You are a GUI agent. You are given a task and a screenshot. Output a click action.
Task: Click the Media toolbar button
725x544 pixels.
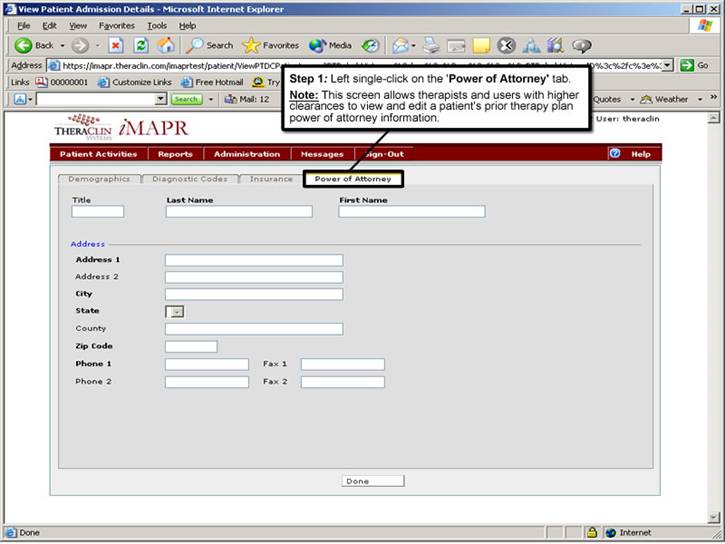[x=331, y=45]
